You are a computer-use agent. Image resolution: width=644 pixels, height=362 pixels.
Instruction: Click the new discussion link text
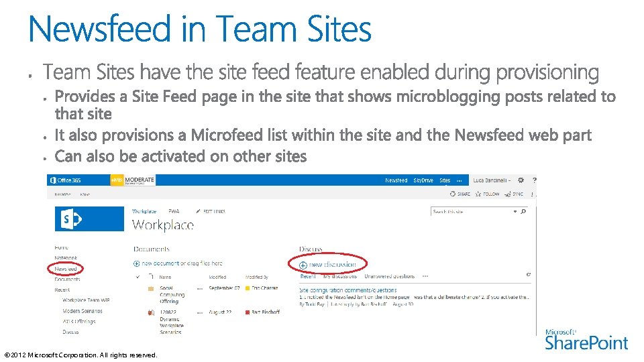(332, 265)
